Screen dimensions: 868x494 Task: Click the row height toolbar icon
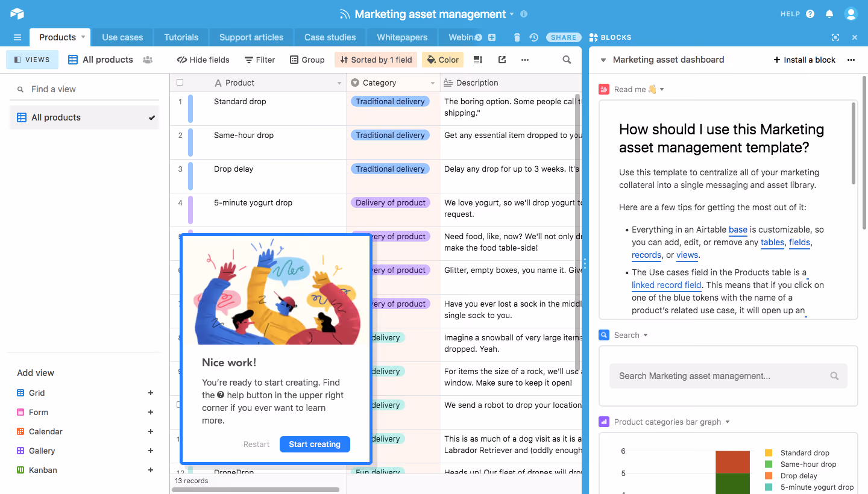coord(478,60)
